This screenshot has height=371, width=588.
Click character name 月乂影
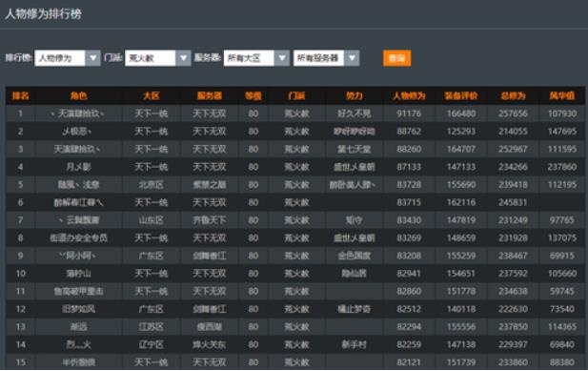tap(79, 167)
